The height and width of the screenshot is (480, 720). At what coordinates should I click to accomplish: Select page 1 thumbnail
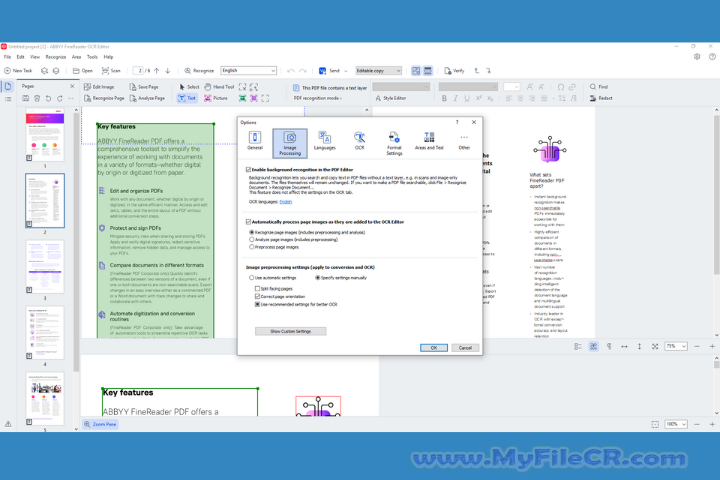coord(45,135)
